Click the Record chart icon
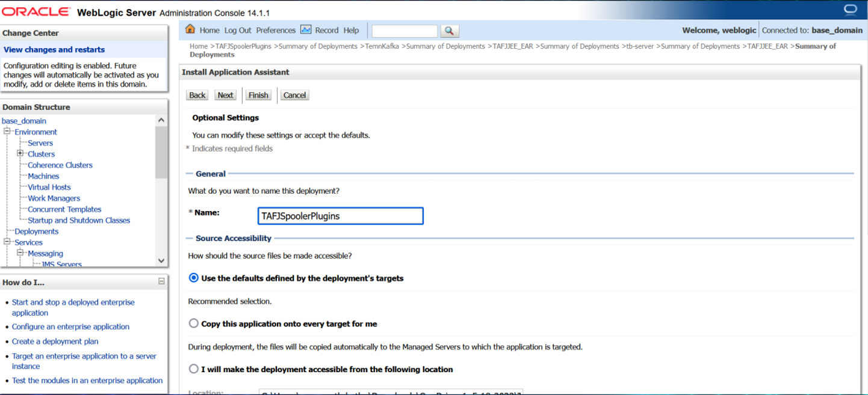868x395 pixels. (x=306, y=29)
